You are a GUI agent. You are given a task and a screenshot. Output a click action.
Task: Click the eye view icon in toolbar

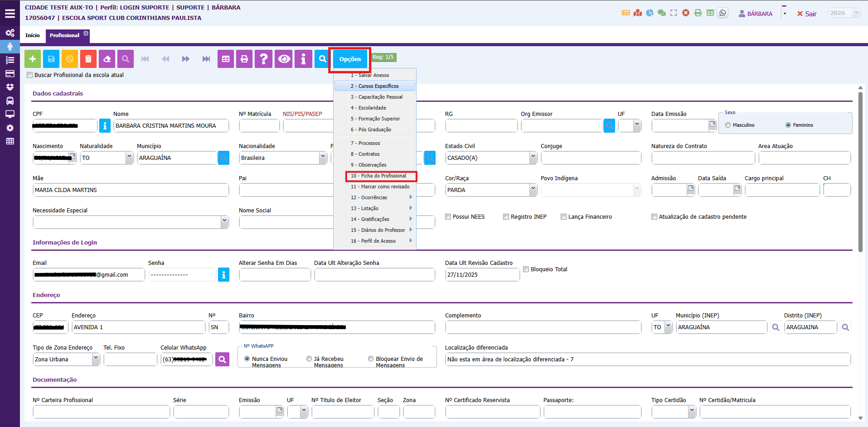(284, 59)
